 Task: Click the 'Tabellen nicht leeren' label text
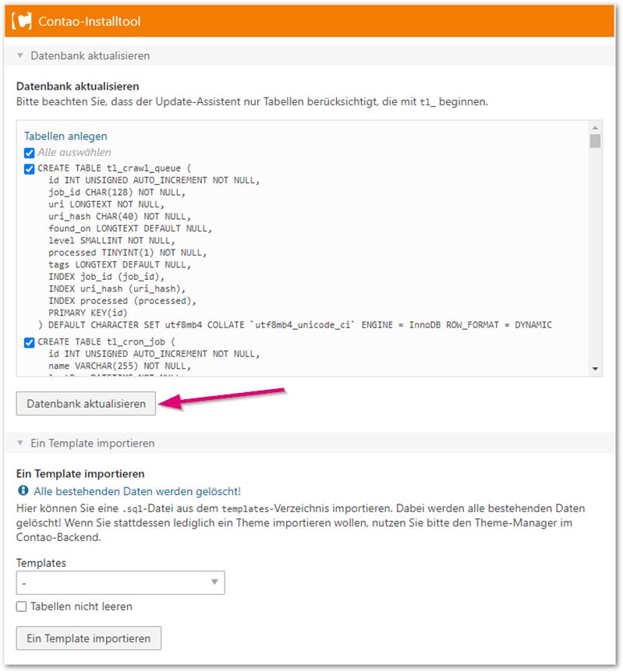click(x=81, y=607)
